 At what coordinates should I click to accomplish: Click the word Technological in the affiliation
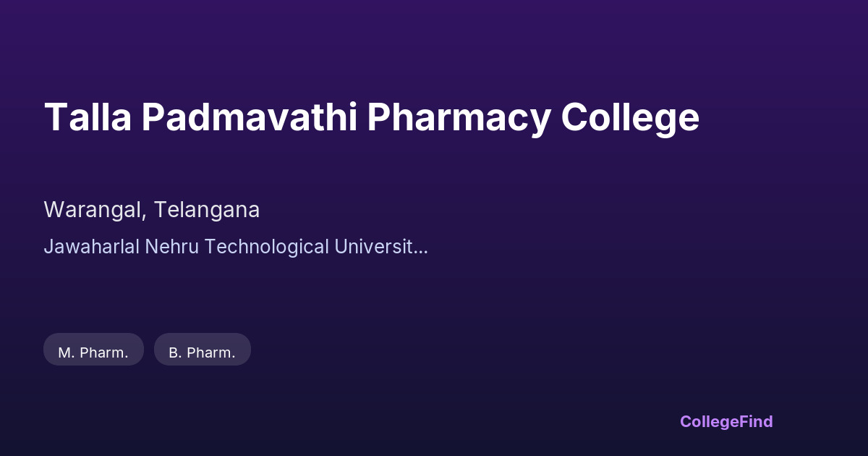point(266,247)
